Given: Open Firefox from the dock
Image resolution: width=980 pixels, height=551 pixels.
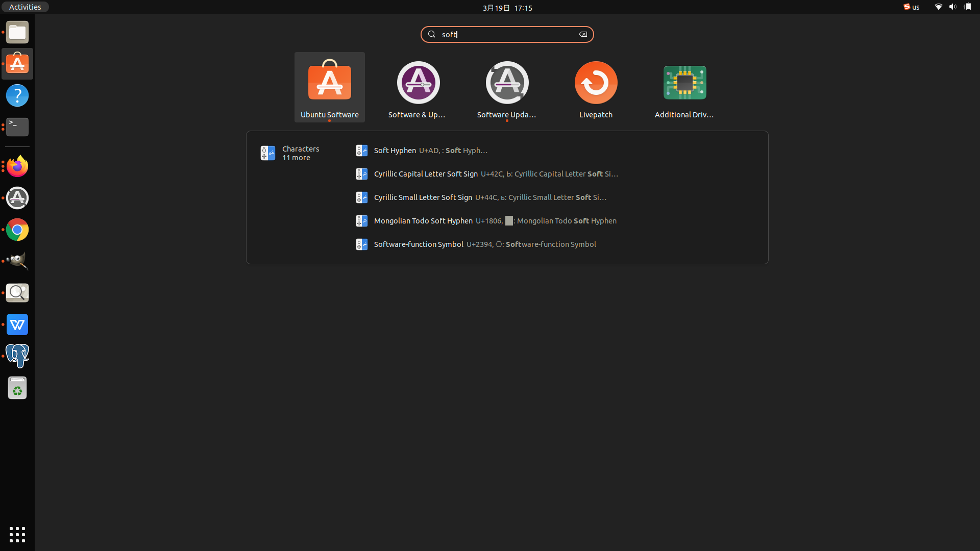Looking at the screenshot, I should click(17, 166).
